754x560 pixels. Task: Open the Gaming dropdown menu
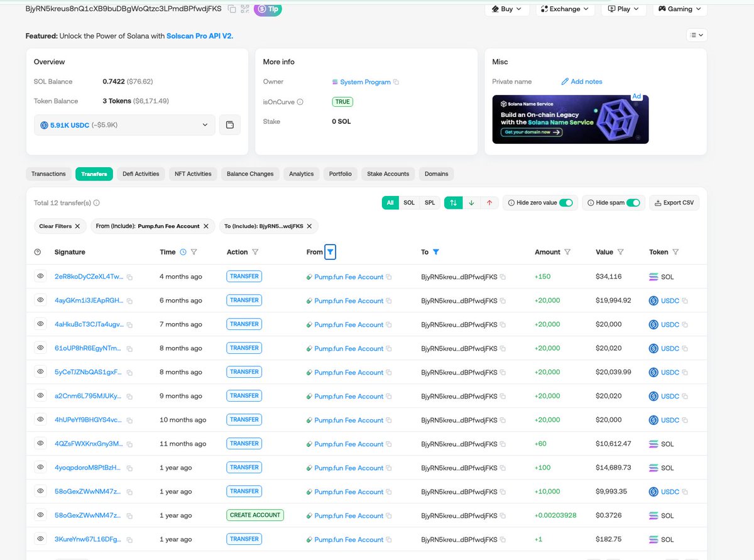click(680, 9)
